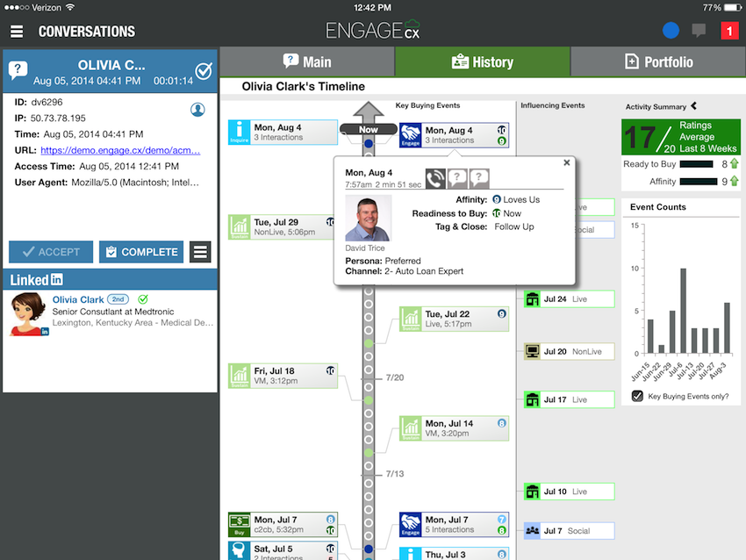Open the Mon, Aug 4 Engage handshake card
This screenshot has width=746, height=560.
click(x=454, y=135)
